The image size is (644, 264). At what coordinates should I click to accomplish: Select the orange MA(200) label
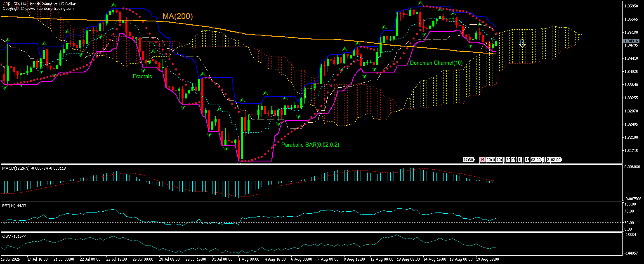coord(177,16)
